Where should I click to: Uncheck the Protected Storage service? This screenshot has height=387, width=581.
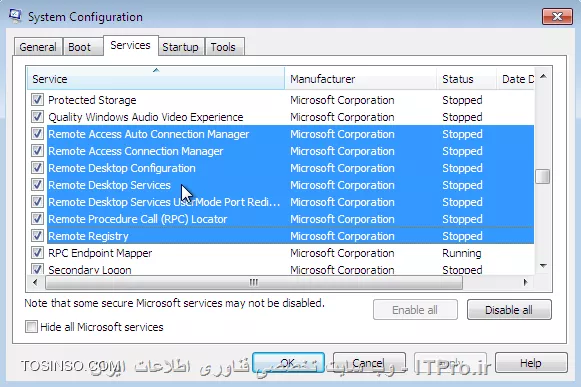click(x=37, y=99)
